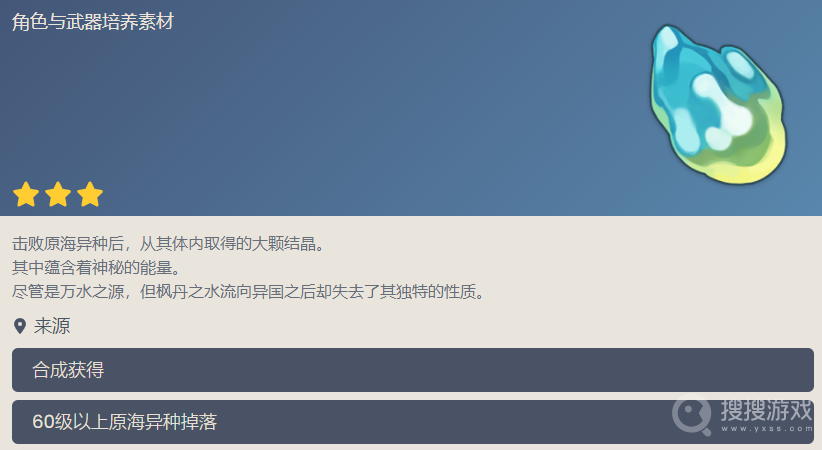Click the location pin icon beside 来源
Image resolution: width=822 pixels, height=450 pixels.
pos(19,326)
